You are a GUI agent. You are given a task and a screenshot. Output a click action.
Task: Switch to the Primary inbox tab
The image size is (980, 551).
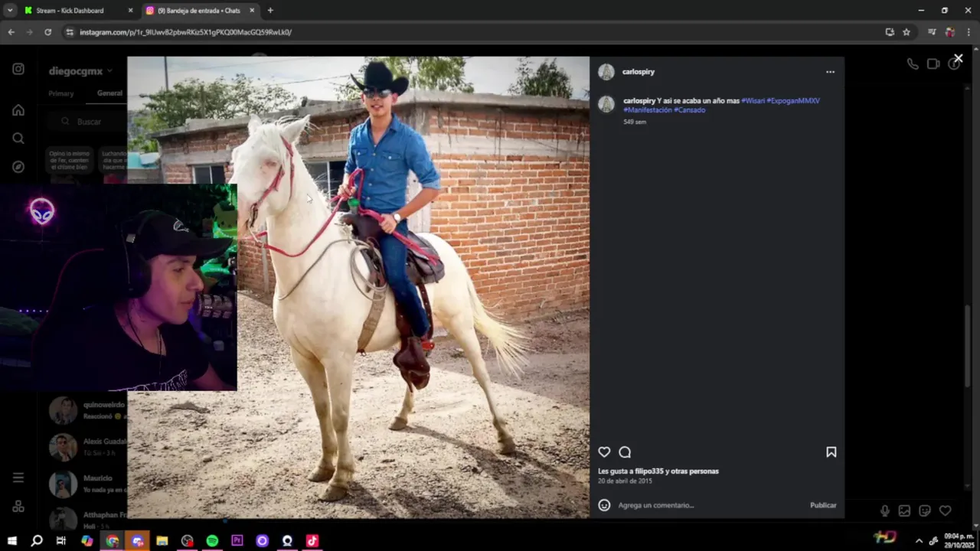click(61, 93)
